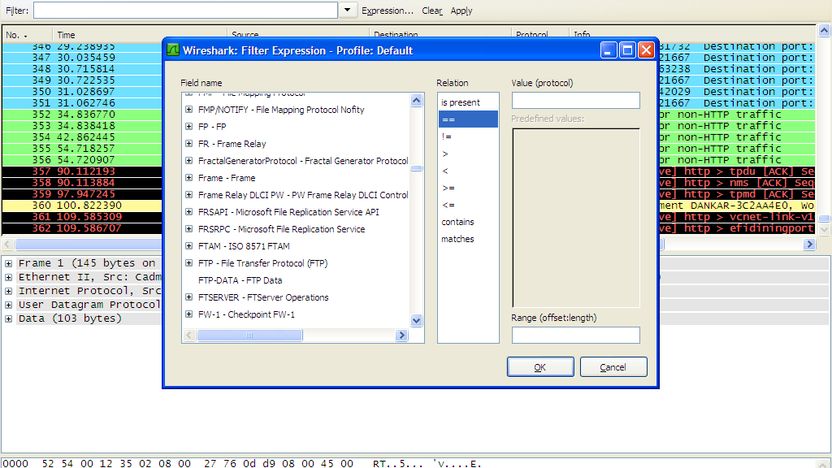Choose the '==' relation

click(469, 119)
